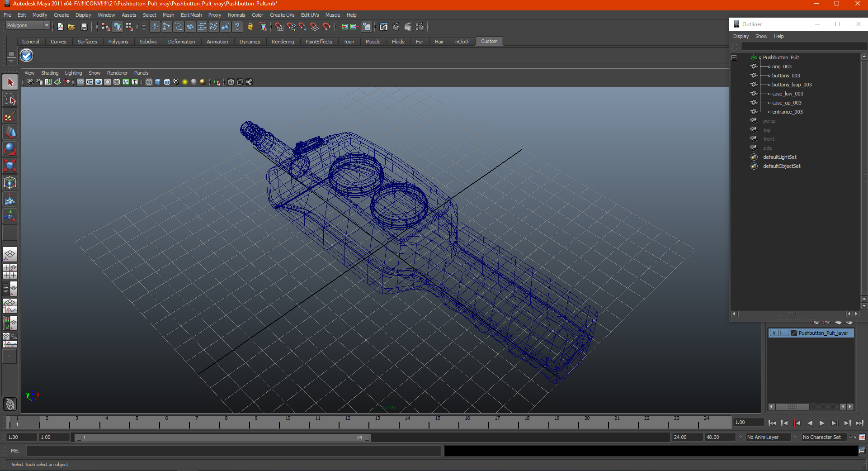868x471 pixels.
Task: Save the scene with the disk icon
Action: (84, 27)
